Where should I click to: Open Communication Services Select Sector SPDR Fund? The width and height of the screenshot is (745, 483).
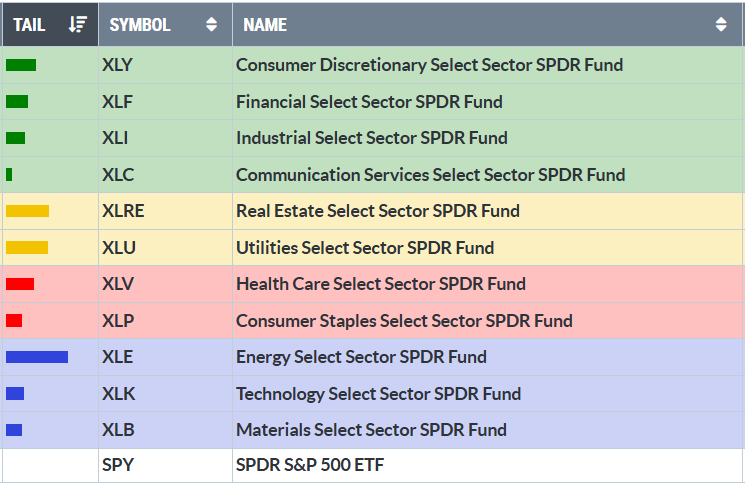[430, 175]
